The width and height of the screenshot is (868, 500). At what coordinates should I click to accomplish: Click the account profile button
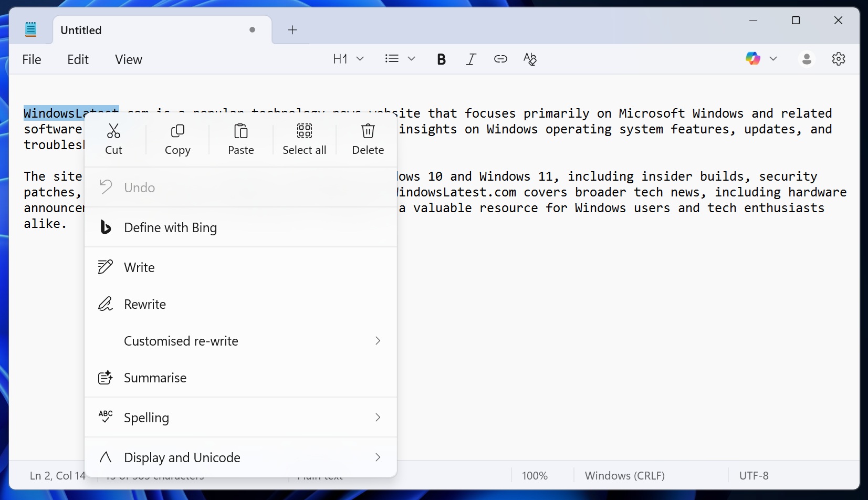tap(807, 59)
